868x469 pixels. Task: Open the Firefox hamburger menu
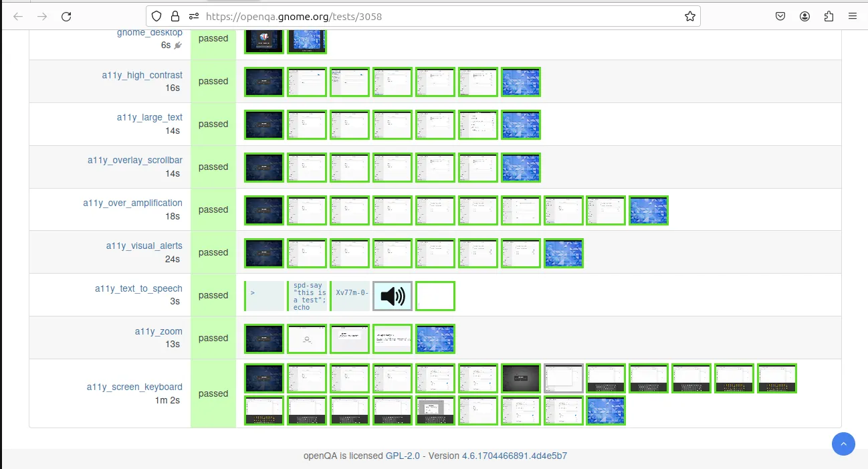(852, 17)
